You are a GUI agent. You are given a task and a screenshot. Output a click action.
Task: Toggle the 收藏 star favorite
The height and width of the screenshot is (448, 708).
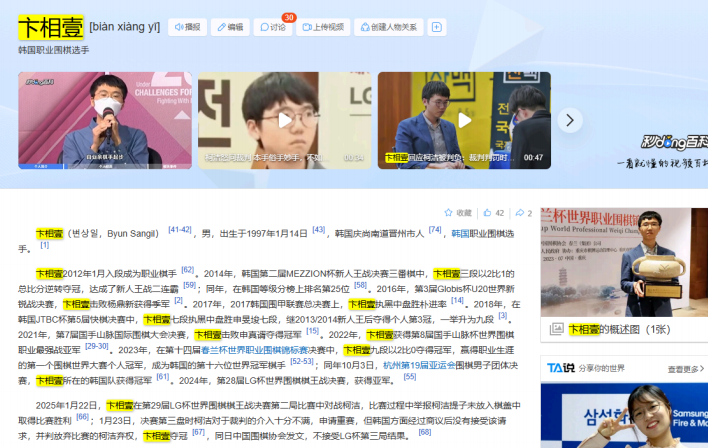point(457,213)
